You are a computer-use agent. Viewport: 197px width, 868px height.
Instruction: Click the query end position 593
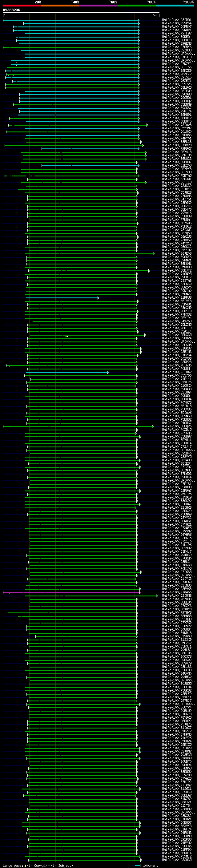155,15
